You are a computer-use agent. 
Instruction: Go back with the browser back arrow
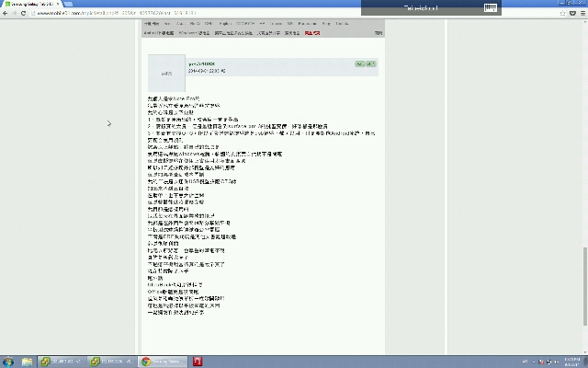click(5, 13)
